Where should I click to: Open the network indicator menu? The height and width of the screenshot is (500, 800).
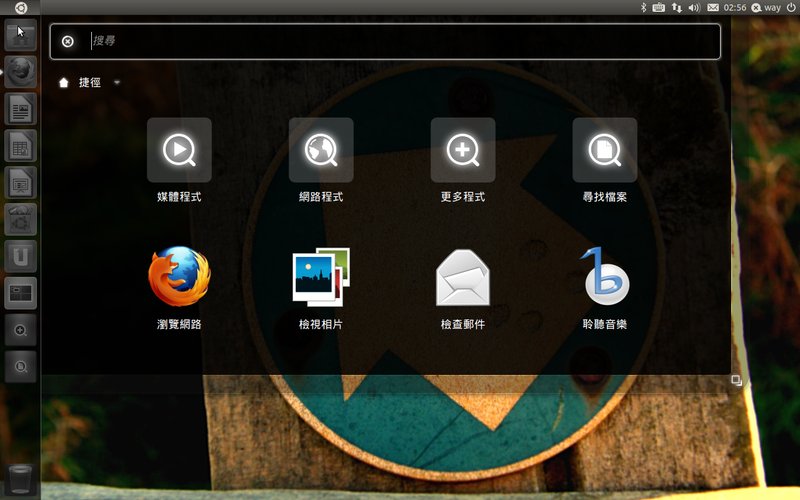[x=677, y=7]
